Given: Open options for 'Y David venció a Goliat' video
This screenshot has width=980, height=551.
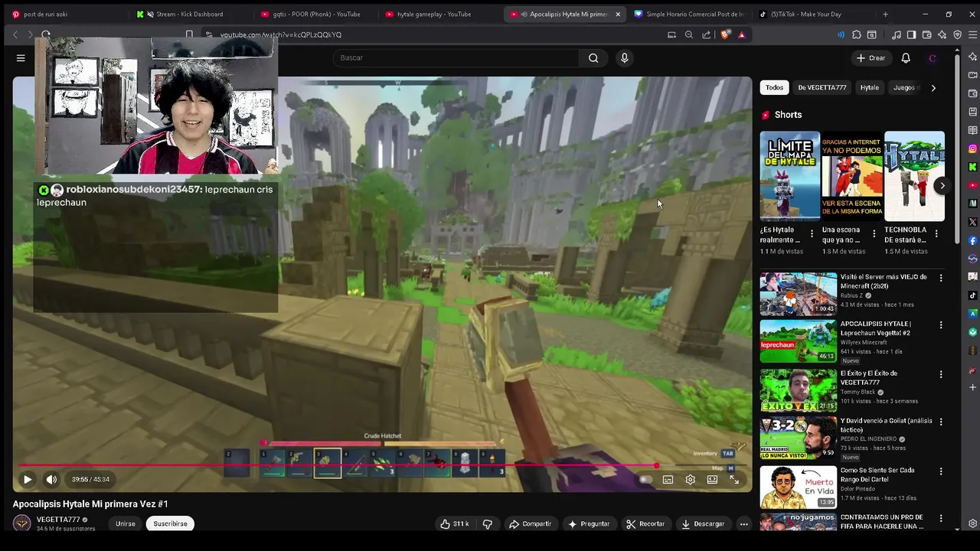Looking at the screenshot, I should pos(941,422).
